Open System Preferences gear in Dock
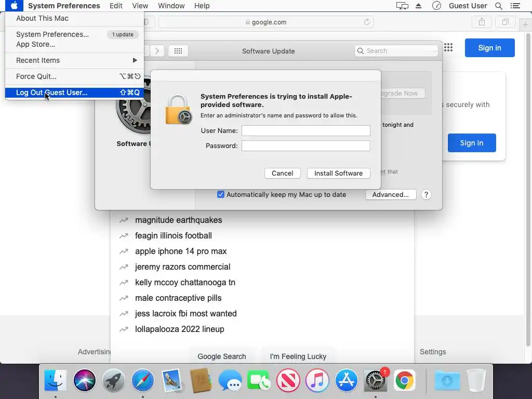Screen dimensions: 532x399 coord(375,380)
